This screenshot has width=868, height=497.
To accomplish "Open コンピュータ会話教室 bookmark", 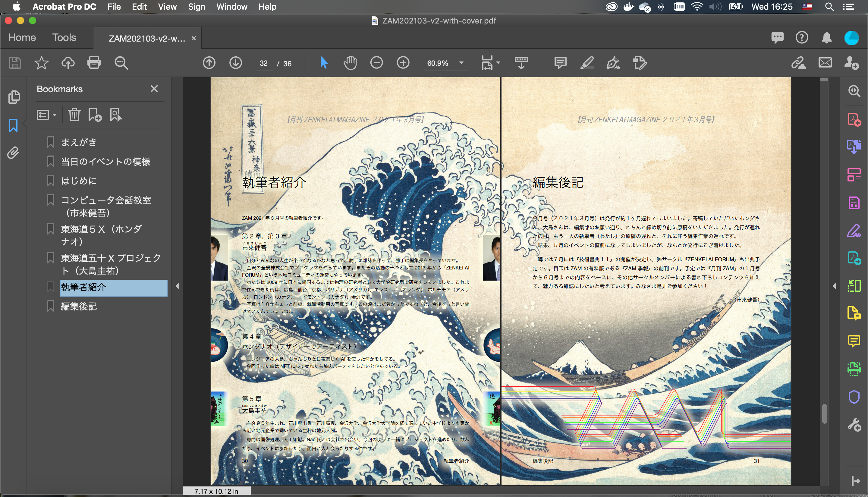I will point(106,206).
